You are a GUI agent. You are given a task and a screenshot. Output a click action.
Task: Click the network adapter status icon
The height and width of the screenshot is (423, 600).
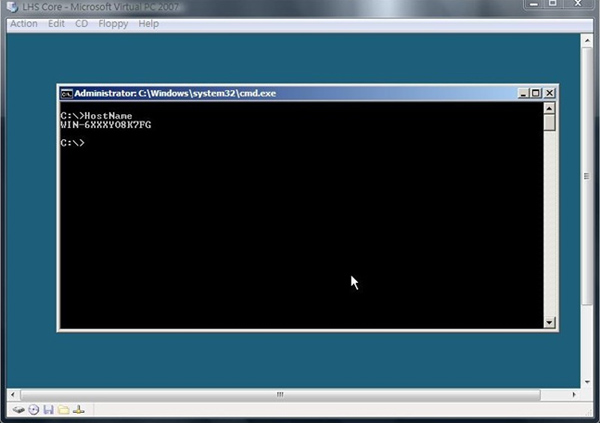79,410
